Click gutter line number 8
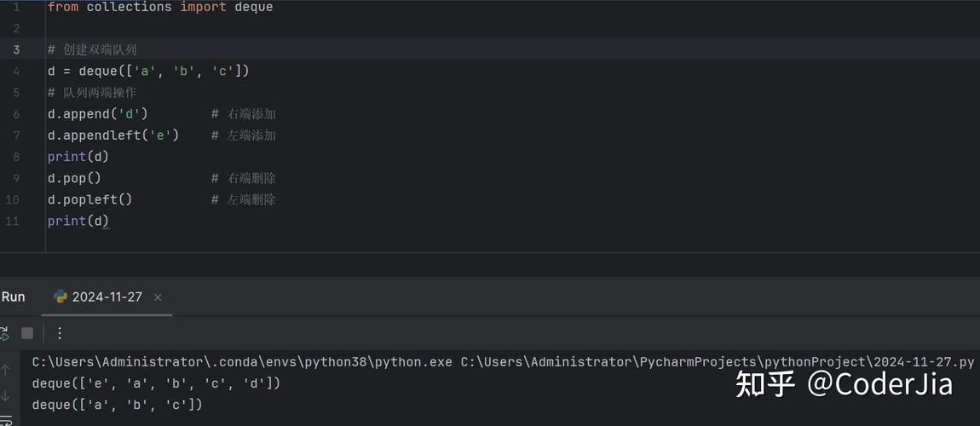 click(15, 157)
